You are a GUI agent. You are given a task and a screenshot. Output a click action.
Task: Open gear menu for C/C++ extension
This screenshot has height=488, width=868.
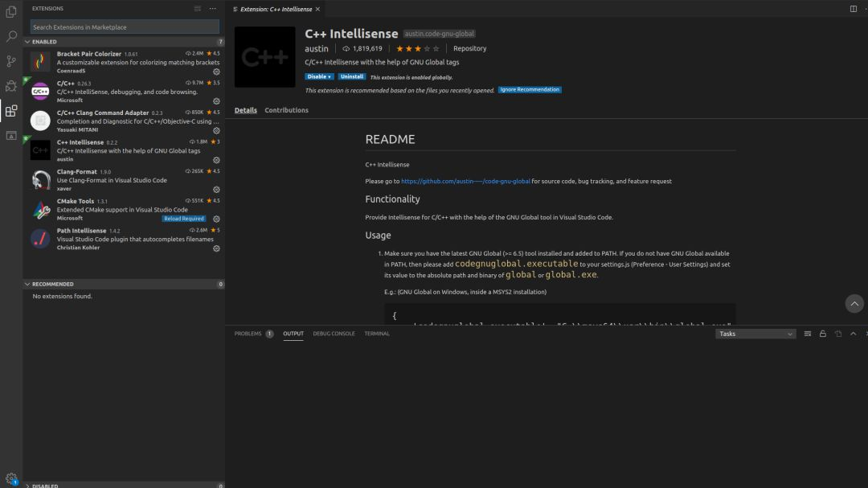pos(216,101)
